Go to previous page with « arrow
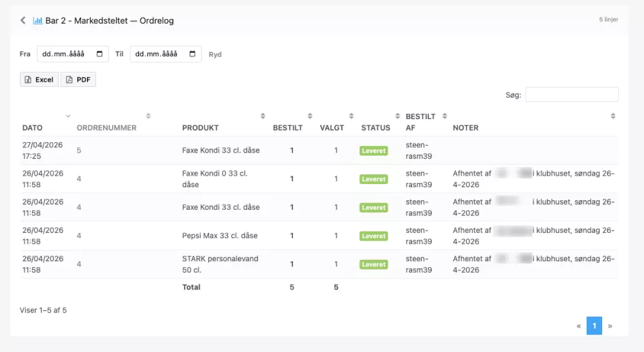The height and width of the screenshot is (352, 644). [x=579, y=326]
